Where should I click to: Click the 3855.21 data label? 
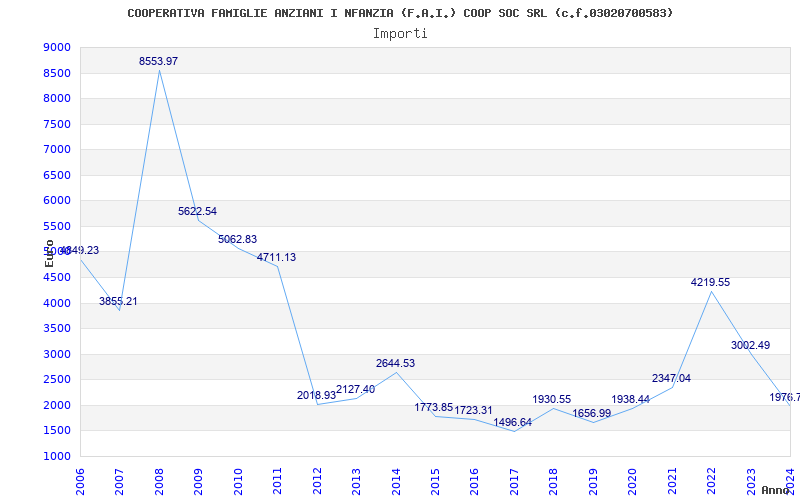pos(118,302)
